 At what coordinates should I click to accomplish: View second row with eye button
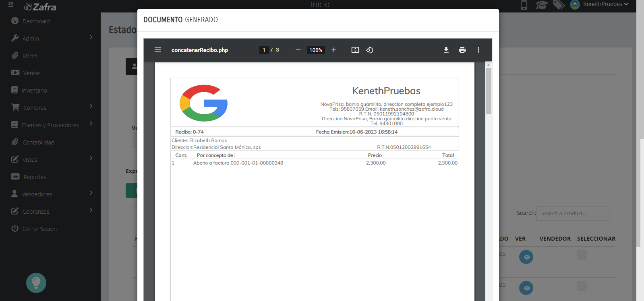click(526, 288)
